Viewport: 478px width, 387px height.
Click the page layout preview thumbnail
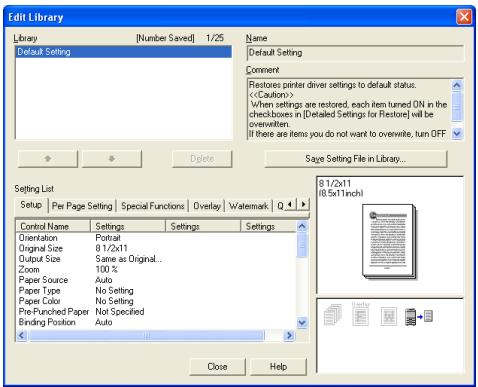(389, 241)
